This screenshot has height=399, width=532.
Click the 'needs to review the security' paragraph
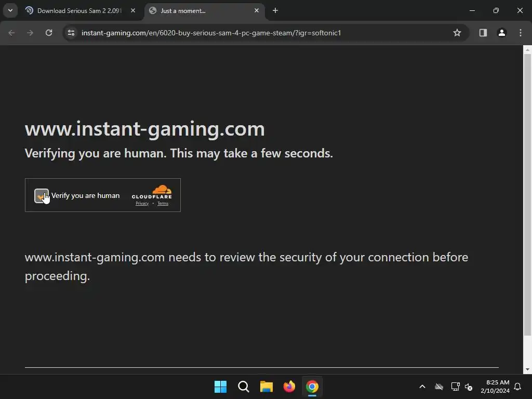click(x=246, y=267)
